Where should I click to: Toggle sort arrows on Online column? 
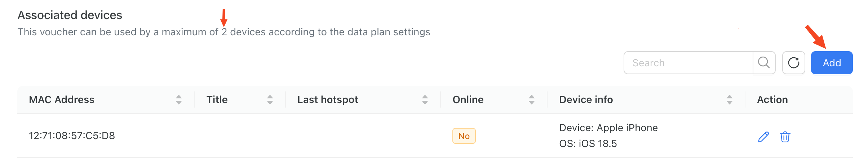point(532,100)
